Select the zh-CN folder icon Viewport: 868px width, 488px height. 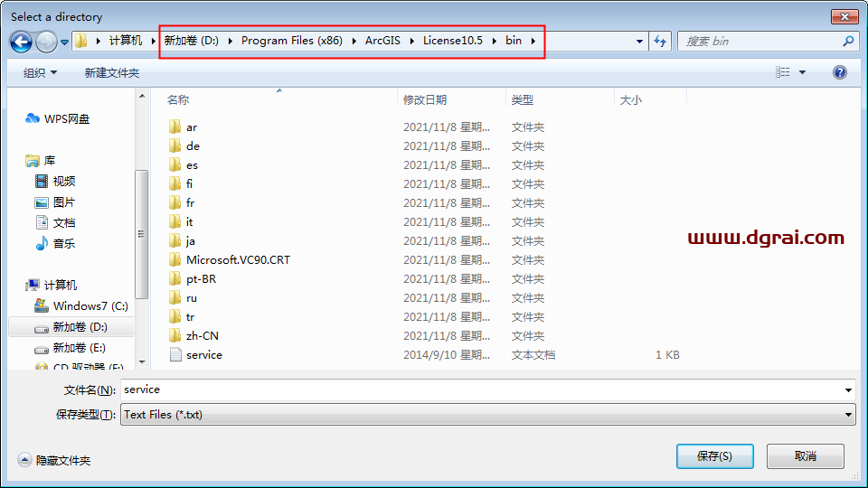click(x=175, y=335)
